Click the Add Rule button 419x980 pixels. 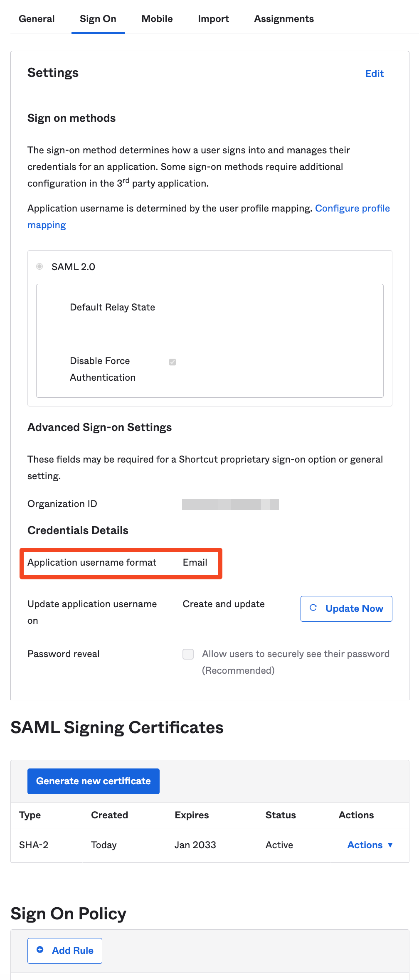pyautogui.click(x=65, y=951)
